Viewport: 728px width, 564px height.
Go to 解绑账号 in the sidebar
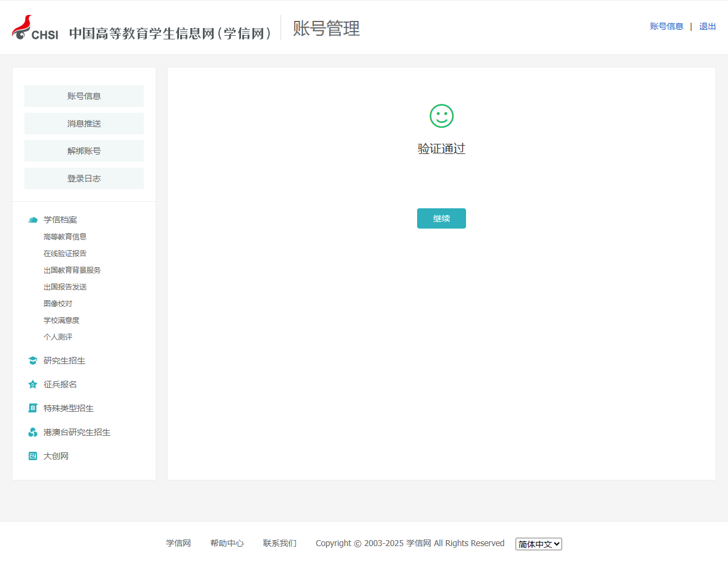[84, 151]
